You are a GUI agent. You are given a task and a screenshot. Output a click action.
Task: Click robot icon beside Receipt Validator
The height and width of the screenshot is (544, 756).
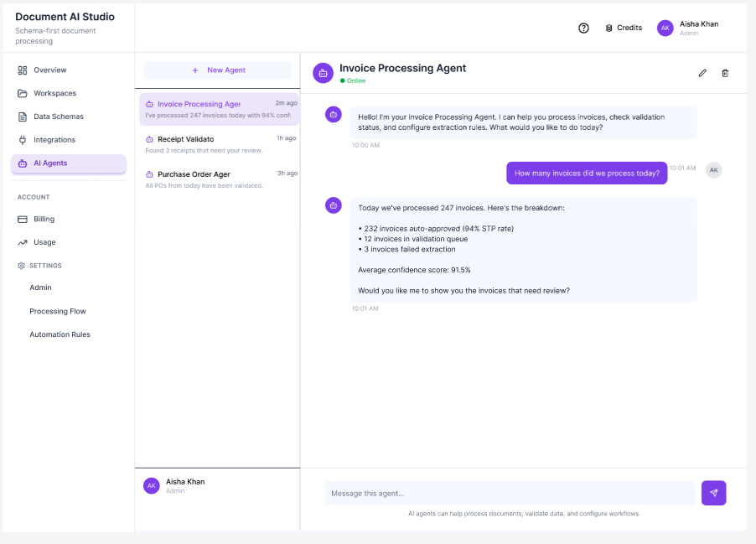(x=149, y=139)
